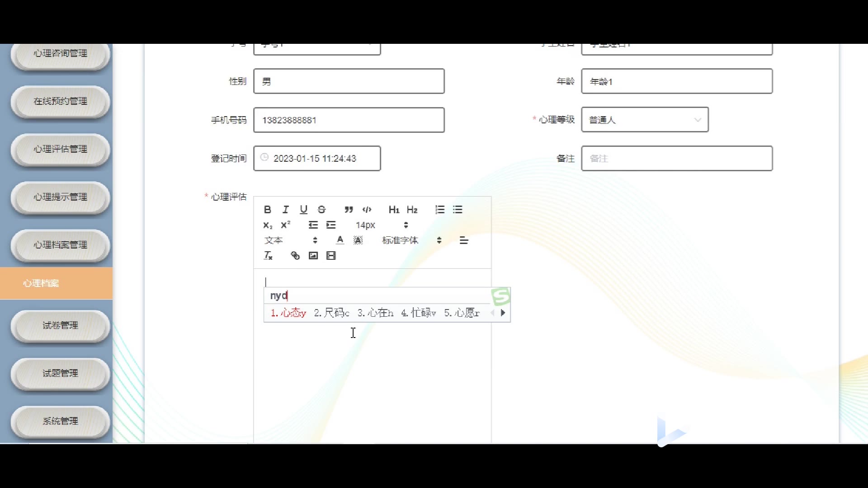Screen dimensions: 868x488
Task: Choose IME candidate 5 心愿
Action: pyautogui.click(x=462, y=313)
